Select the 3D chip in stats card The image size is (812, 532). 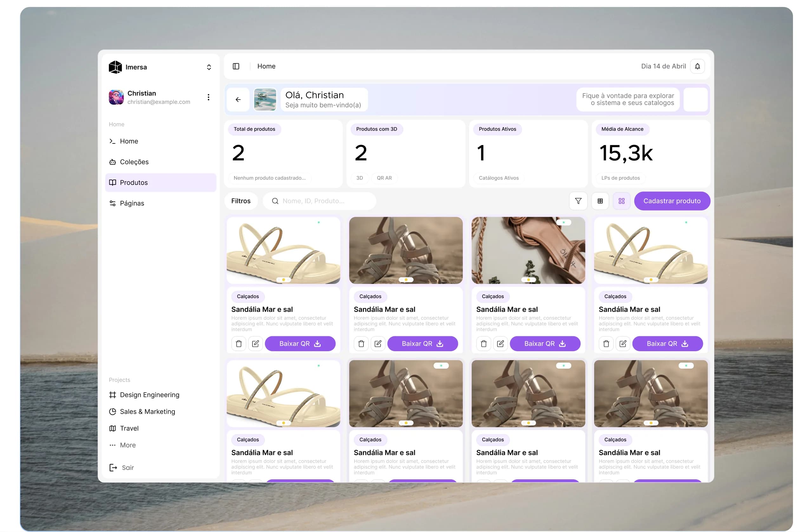click(359, 178)
